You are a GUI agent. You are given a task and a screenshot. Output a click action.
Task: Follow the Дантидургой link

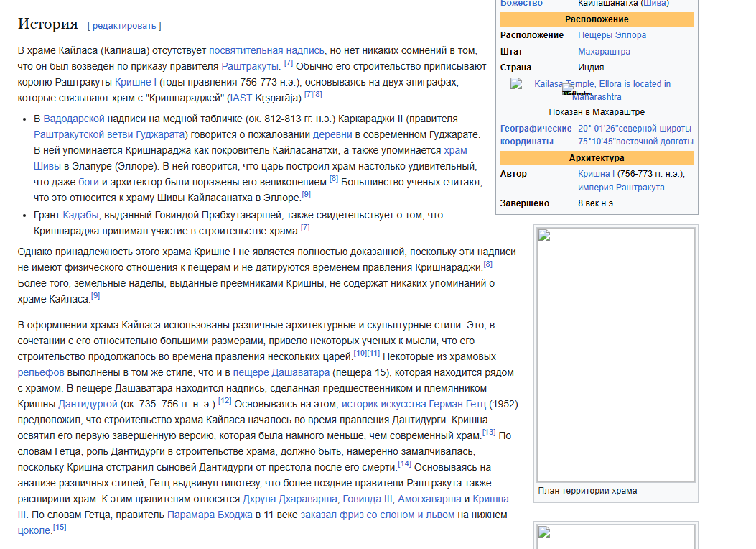point(88,405)
